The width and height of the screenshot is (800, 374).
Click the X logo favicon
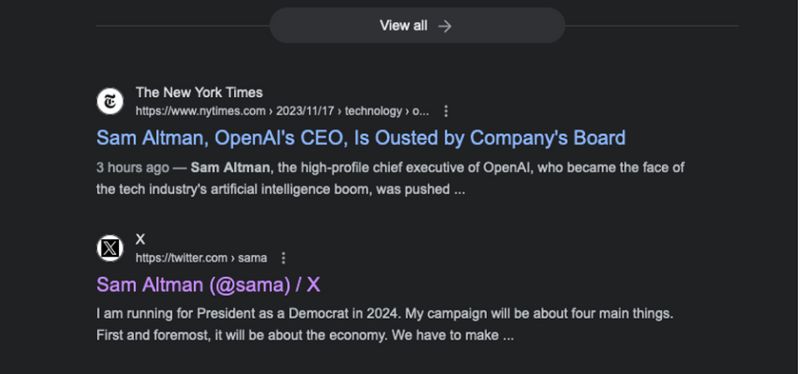point(110,248)
